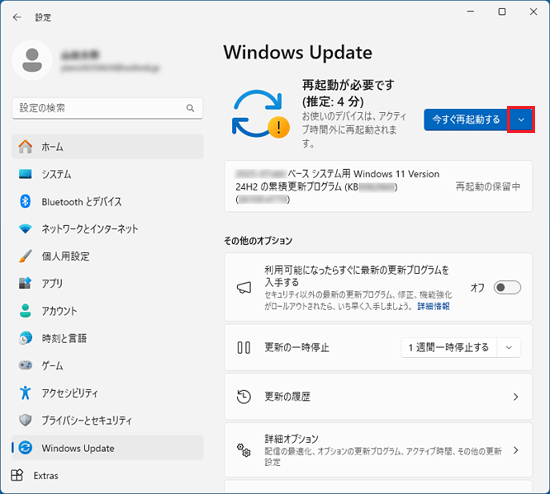The width and height of the screenshot is (550, 494).
Task: Open the アカウント settings page
Action: click(x=108, y=311)
